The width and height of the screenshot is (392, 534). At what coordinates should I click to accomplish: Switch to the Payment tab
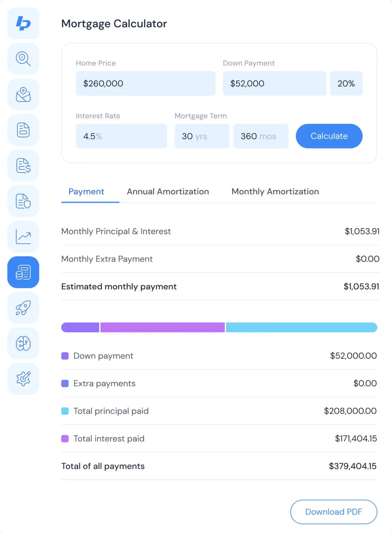(86, 192)
